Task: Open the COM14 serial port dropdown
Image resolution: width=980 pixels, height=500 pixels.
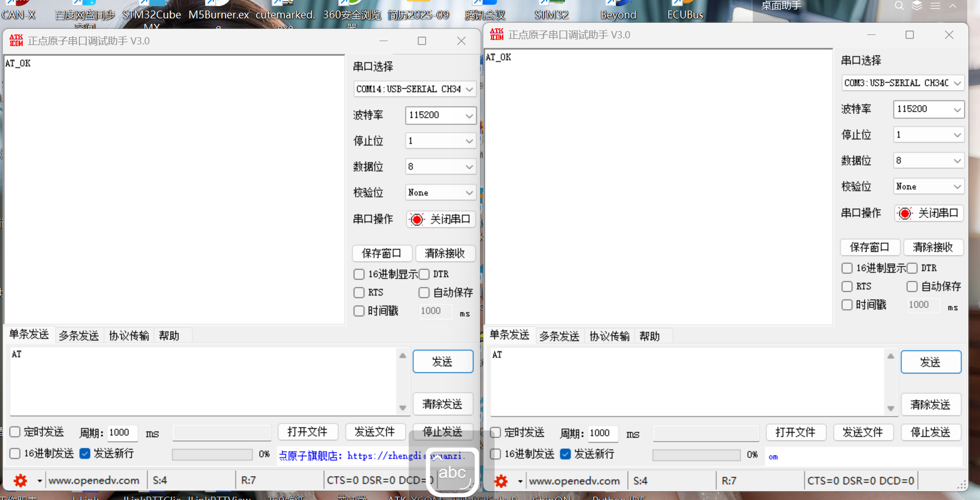Action: (415, 89)
